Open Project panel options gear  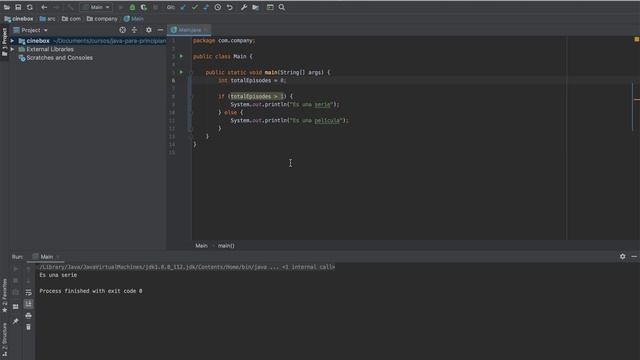pos(149,30)
